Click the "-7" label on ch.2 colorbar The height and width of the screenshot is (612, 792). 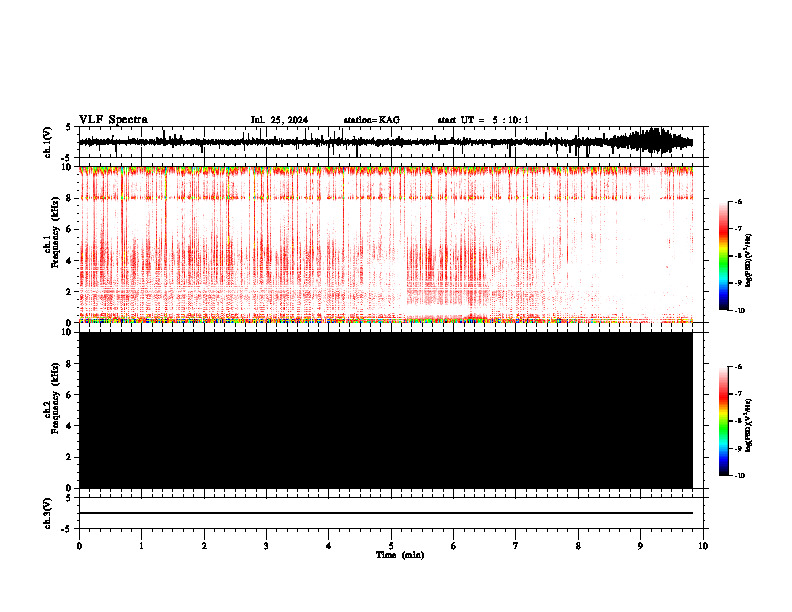click(738, 394)
